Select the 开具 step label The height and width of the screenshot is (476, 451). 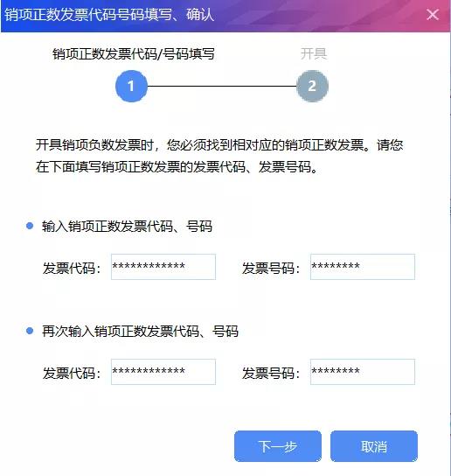314,54
